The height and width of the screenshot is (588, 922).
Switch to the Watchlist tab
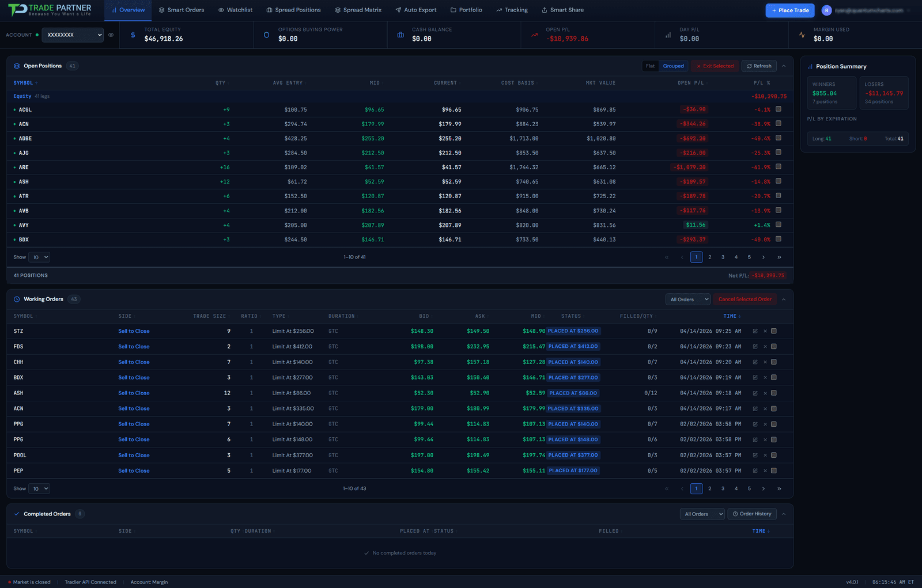pos(235,10)
